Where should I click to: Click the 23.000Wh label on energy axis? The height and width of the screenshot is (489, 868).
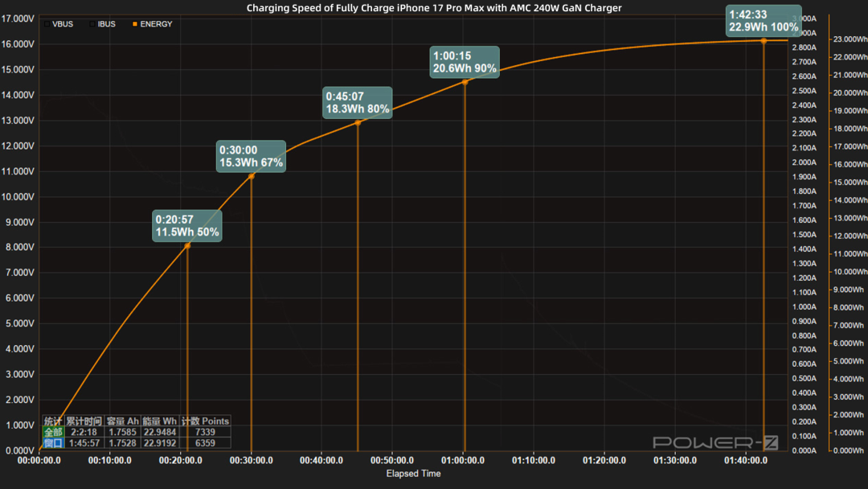click(x=849, y=39)
